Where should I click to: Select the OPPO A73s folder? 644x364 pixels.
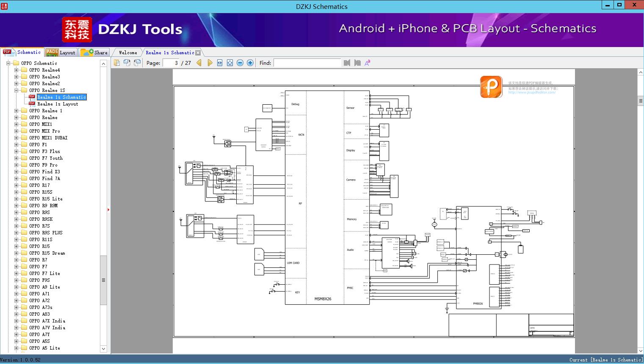coord(41,307)
